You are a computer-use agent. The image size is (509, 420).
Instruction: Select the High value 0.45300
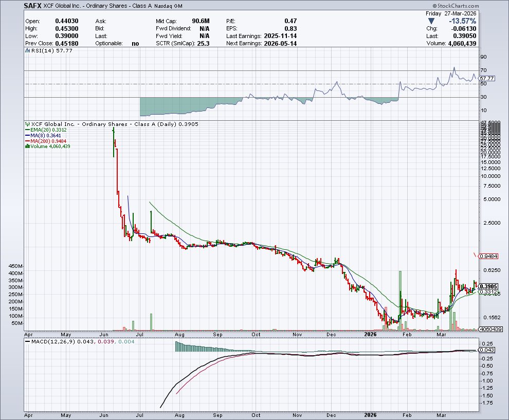tap(66, 29)
